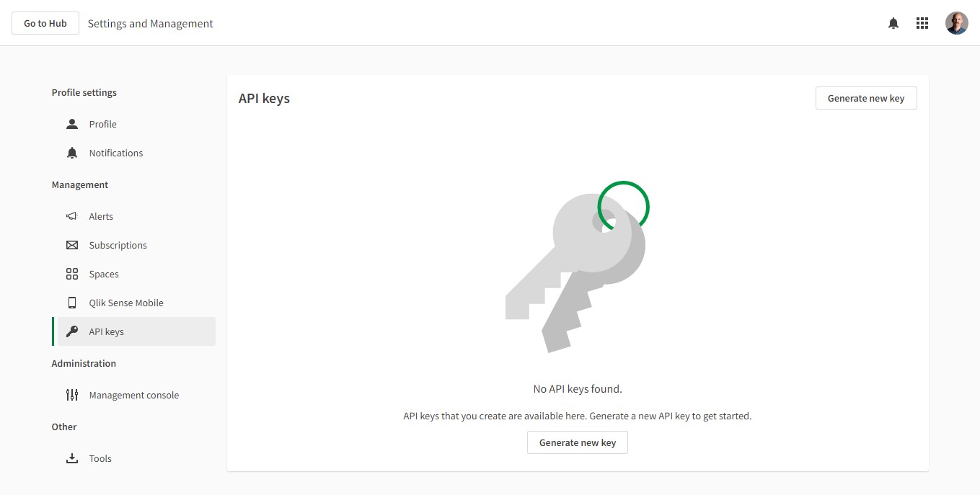Go to the Hub
980x495 pixels.
45,23
